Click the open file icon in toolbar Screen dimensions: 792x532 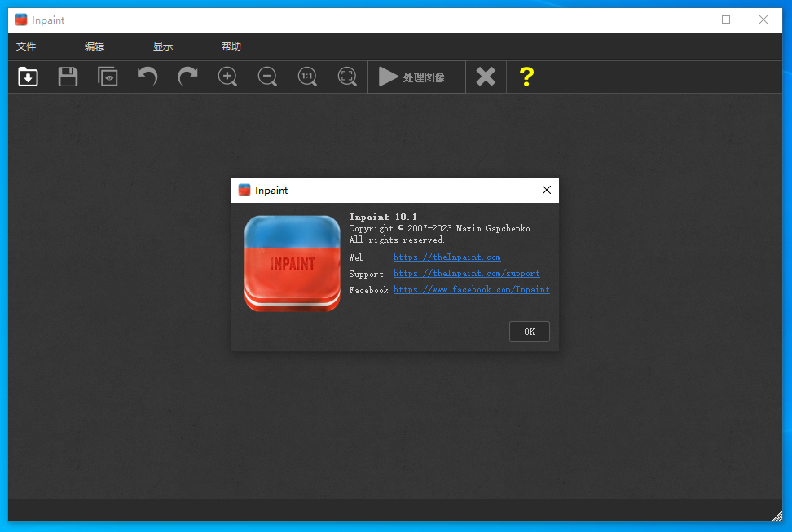tap(29, 77)
